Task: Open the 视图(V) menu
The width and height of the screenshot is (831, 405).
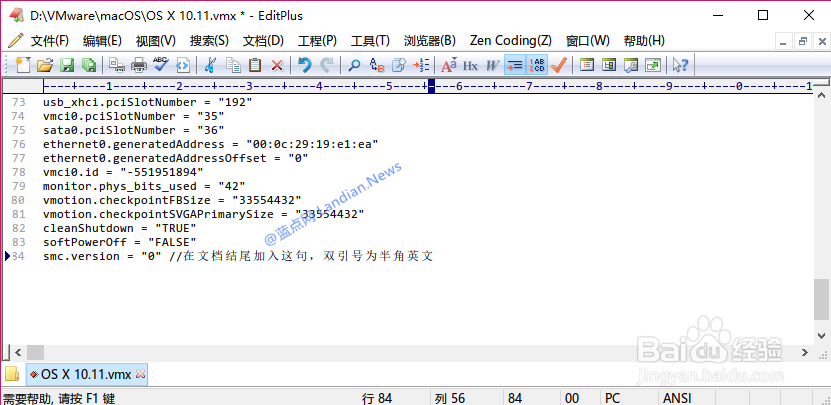Action: pyautogui.click(x=156, y=41)
